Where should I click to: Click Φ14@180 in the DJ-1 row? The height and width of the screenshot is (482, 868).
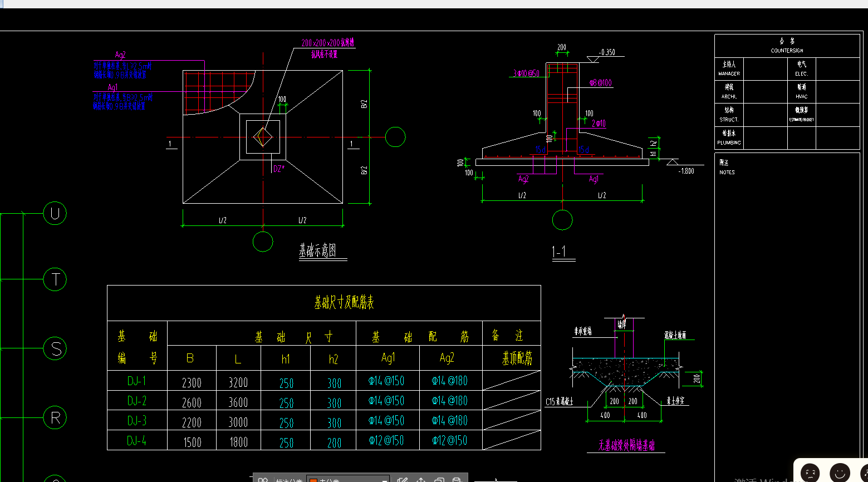coord(450,381)
